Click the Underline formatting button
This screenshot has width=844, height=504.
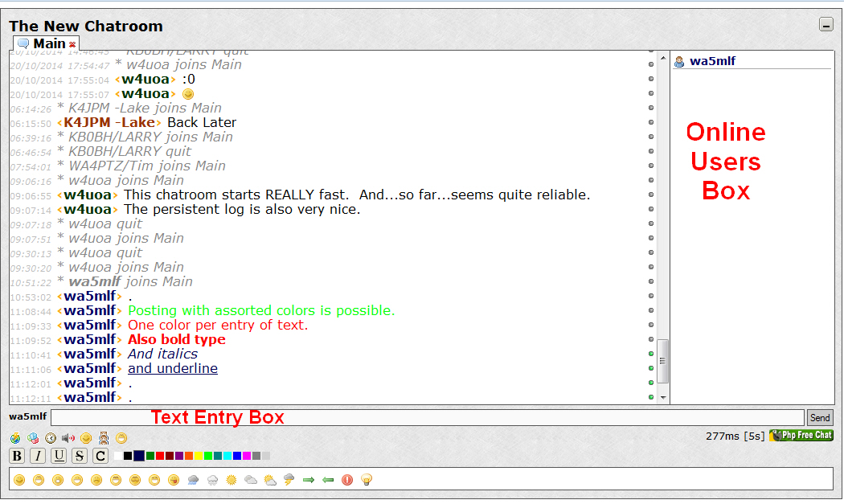coord(59,456)
